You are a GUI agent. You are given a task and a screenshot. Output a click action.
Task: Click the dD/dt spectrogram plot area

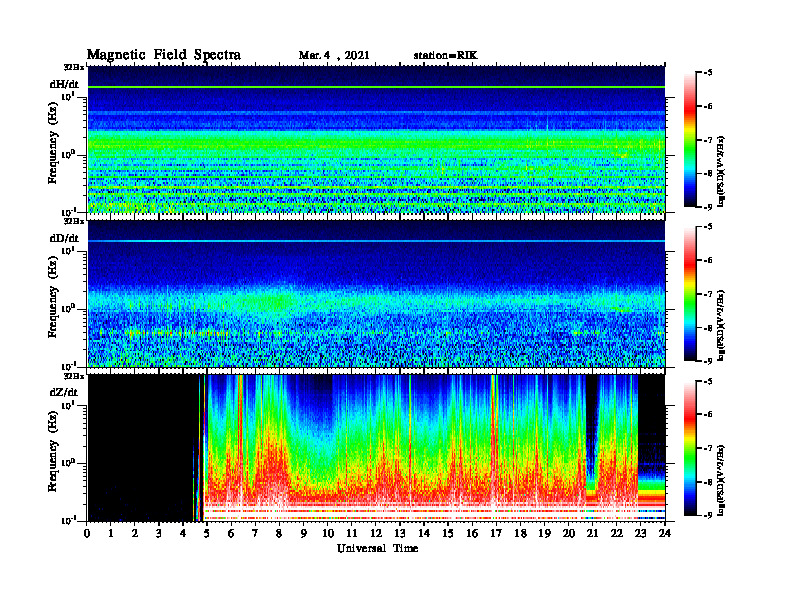[376, 294]
